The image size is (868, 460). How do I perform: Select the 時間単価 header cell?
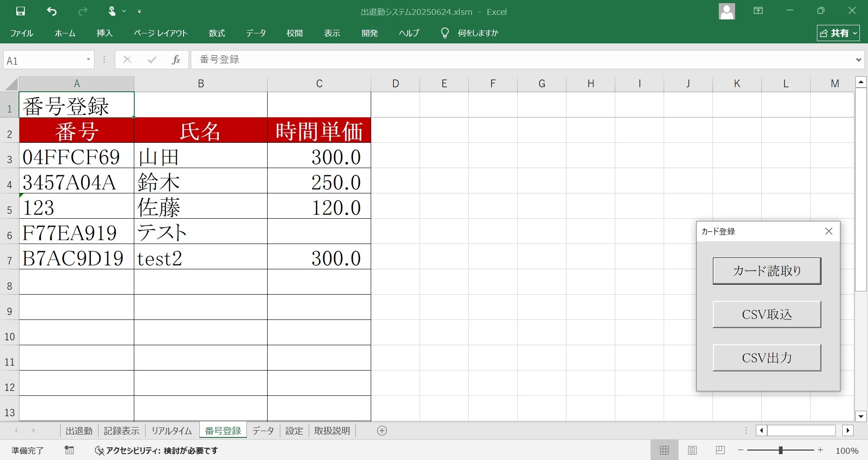pos(319,131)
